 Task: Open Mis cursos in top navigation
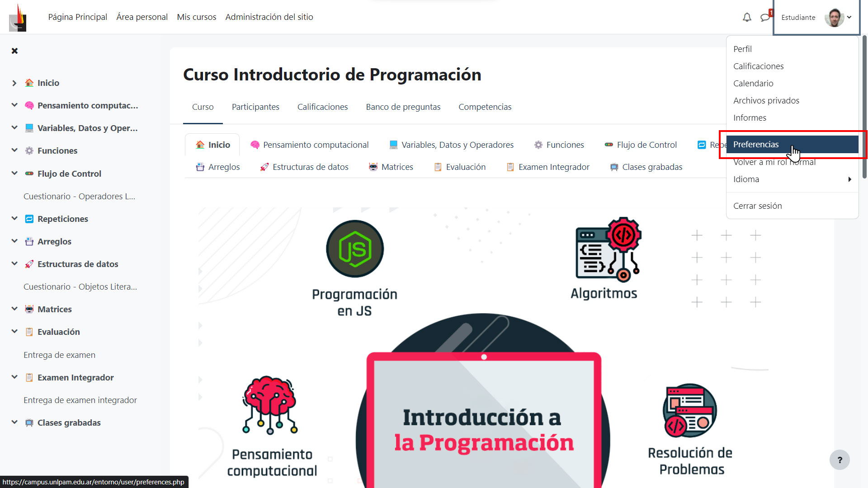tap(196, 17)
